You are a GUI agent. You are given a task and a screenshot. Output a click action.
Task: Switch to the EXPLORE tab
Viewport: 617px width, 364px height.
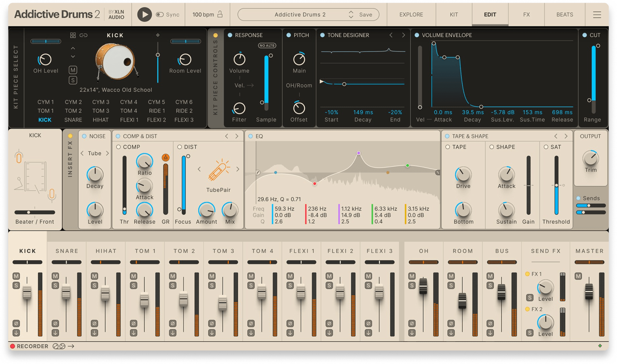411,15
